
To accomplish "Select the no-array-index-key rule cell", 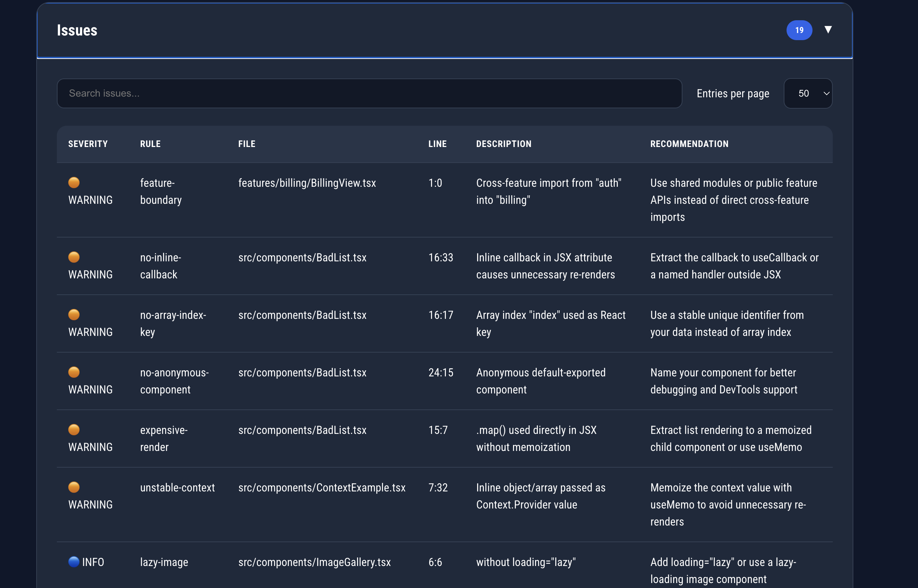I will tap(173, 323).
